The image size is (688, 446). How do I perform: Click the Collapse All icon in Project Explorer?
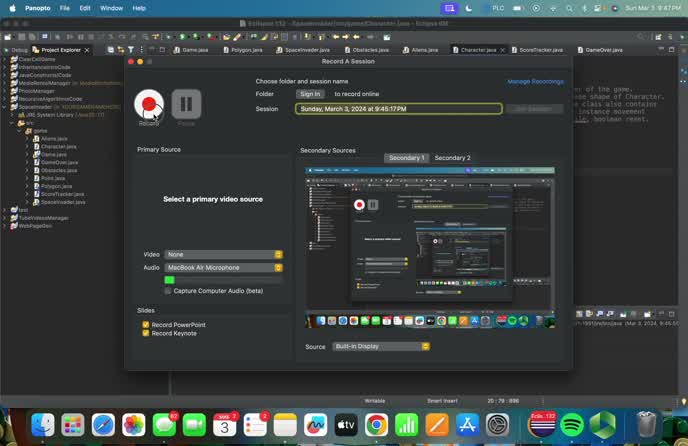(x=111, y=50)
